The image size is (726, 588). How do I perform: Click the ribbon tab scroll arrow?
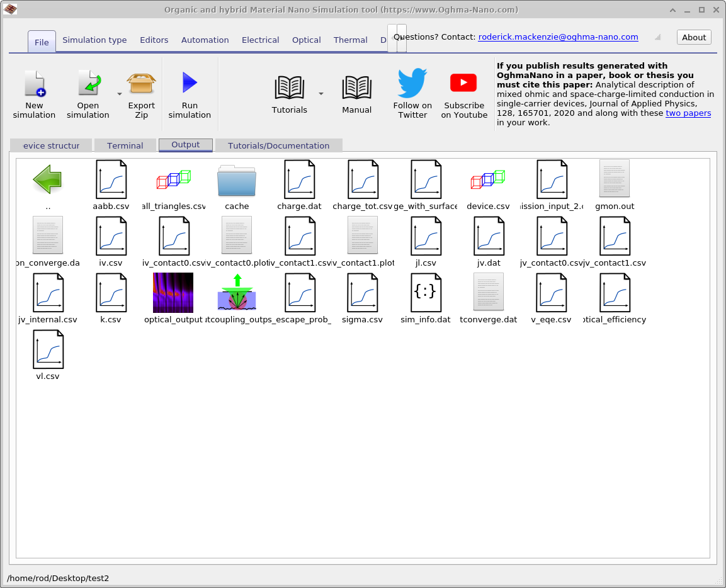[401, 38]
